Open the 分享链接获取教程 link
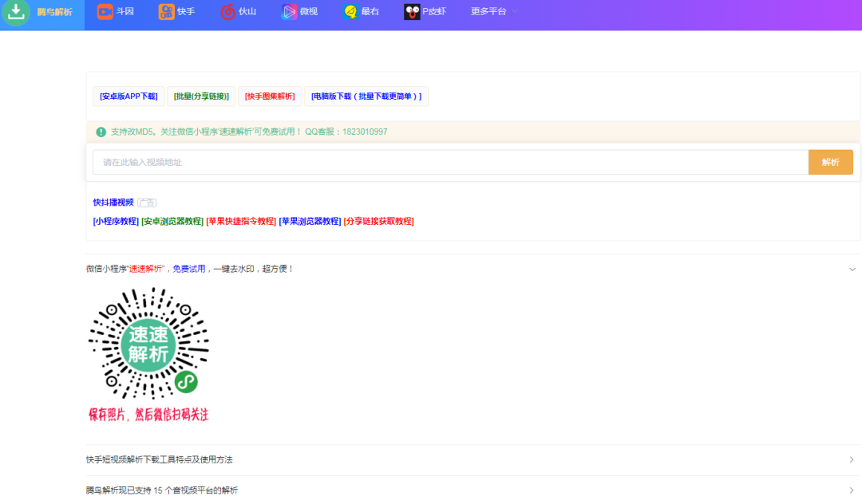This screenshot has height=504, width=862. tap(379, 221)
